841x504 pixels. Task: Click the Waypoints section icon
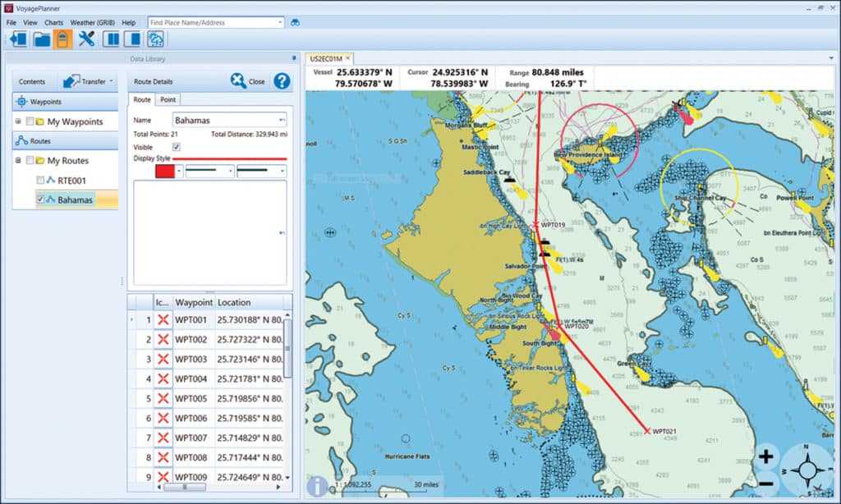[x=21, y=101]
